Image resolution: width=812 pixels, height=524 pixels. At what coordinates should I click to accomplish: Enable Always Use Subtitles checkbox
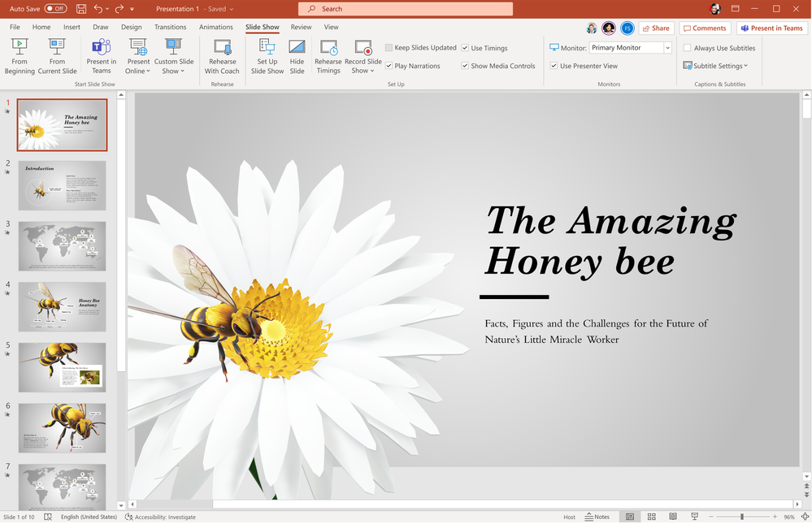click(688, 48)
